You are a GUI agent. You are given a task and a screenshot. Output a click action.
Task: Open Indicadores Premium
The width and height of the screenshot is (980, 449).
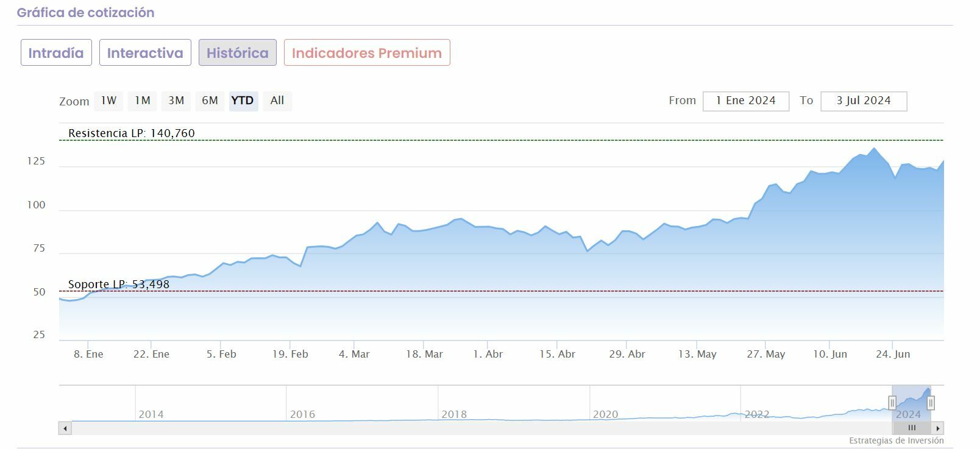click(x=367, y=53)
